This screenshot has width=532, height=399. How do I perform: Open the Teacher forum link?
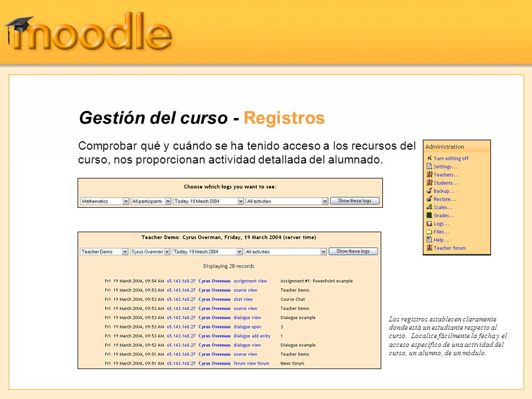tap(449, 248)
